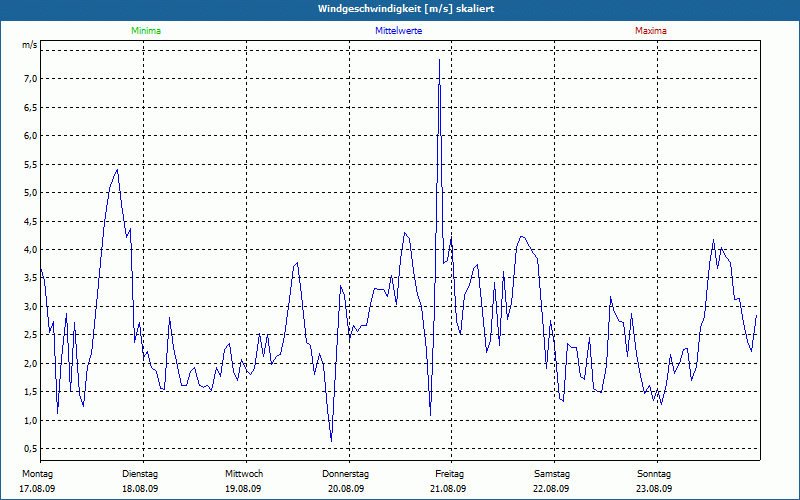Click the highest wind speed peak above 7,0

(x=439, y=60)
